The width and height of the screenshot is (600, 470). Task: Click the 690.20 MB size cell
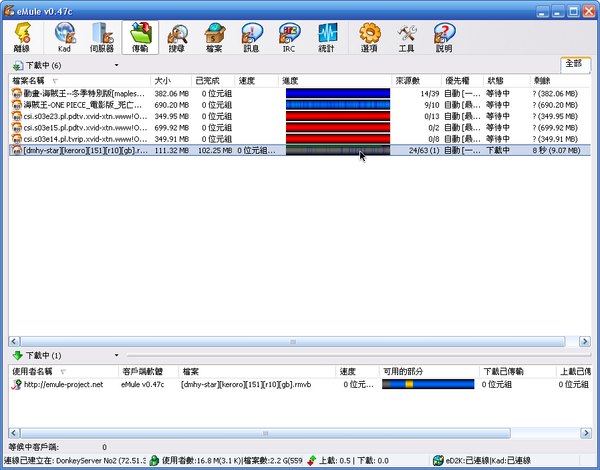coord(171,105)
